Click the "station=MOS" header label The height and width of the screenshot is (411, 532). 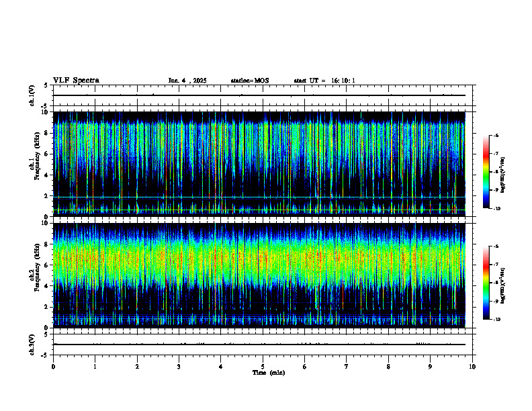tap(250, 81)
